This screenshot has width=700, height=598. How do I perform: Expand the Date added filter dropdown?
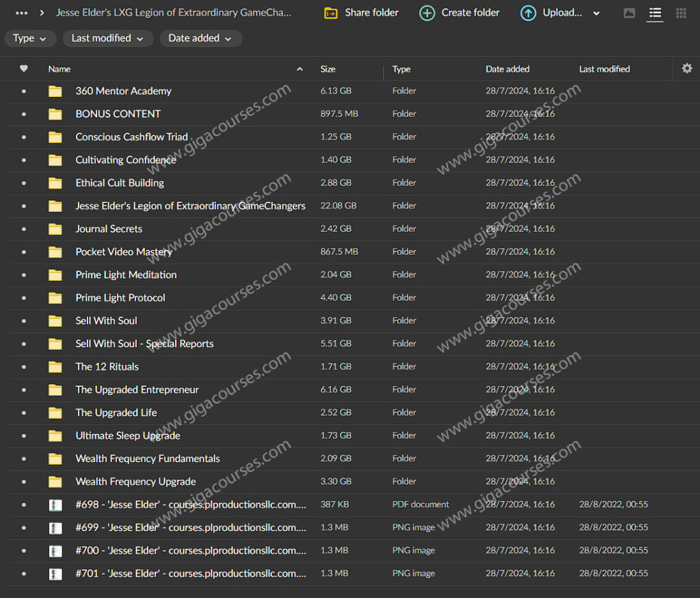click(x=200, y=38)
